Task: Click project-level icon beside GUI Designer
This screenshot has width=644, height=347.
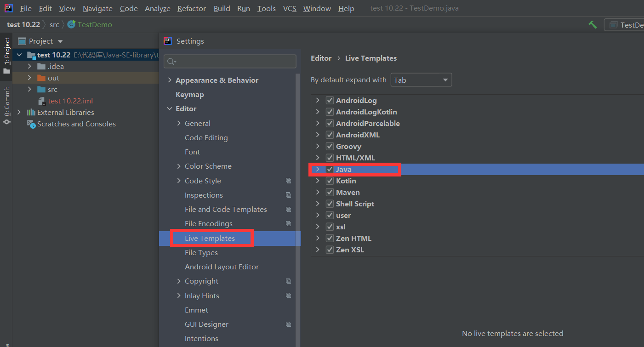Action: [x=288, y=324]
